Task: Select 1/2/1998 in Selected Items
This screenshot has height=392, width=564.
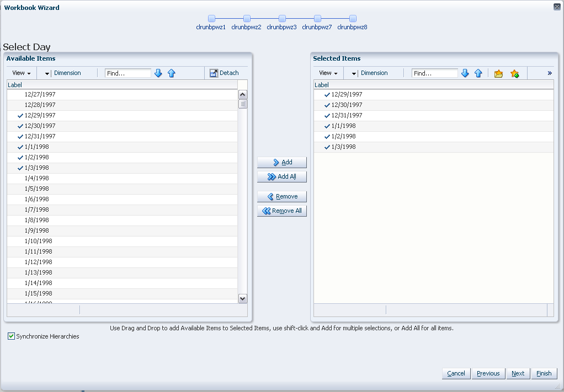Action: click(x=434, y=136)
